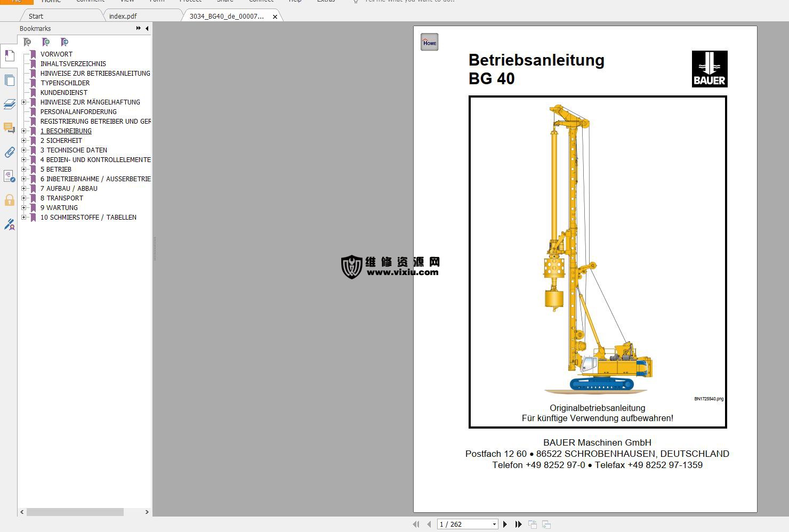Go to the previous page
789x532 pixels.
point(429,525)
